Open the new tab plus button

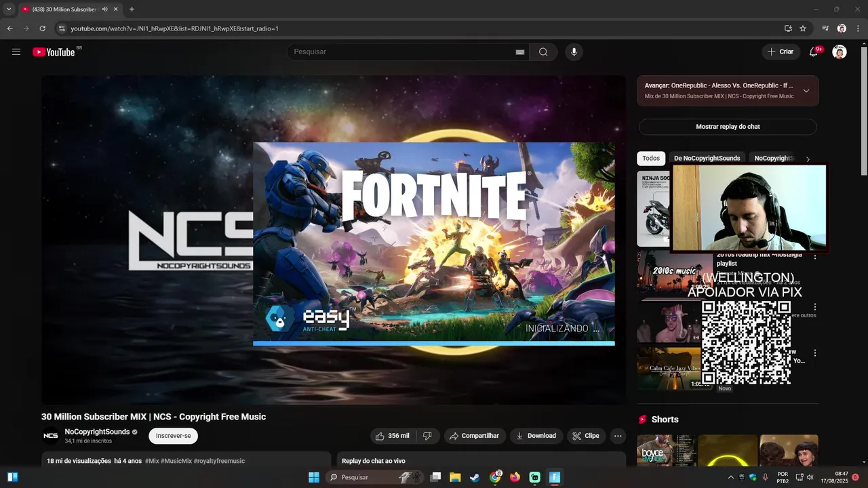pos(132,9)
